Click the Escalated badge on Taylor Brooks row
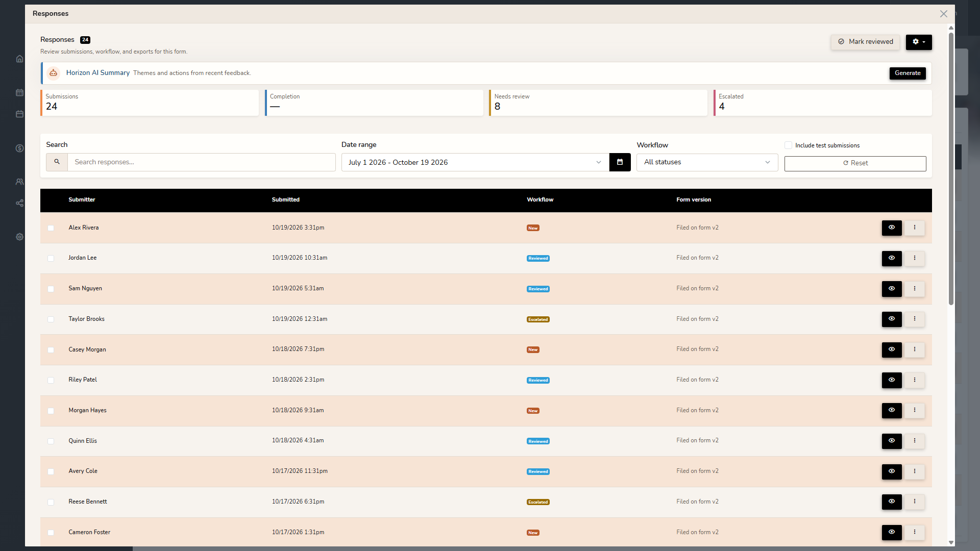Image resolution: width=980 pixels, height=551 pixels. pyautogui.click(x=538, y=319)
